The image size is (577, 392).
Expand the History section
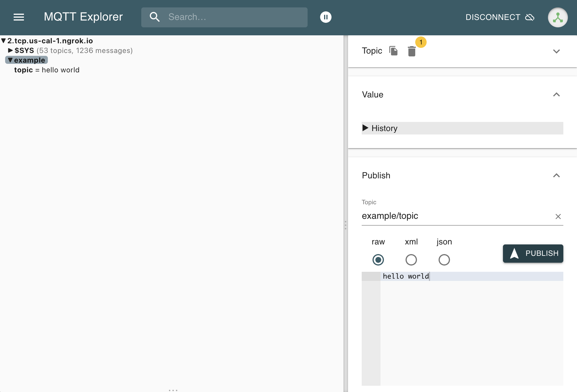click(x=366, y=128)
